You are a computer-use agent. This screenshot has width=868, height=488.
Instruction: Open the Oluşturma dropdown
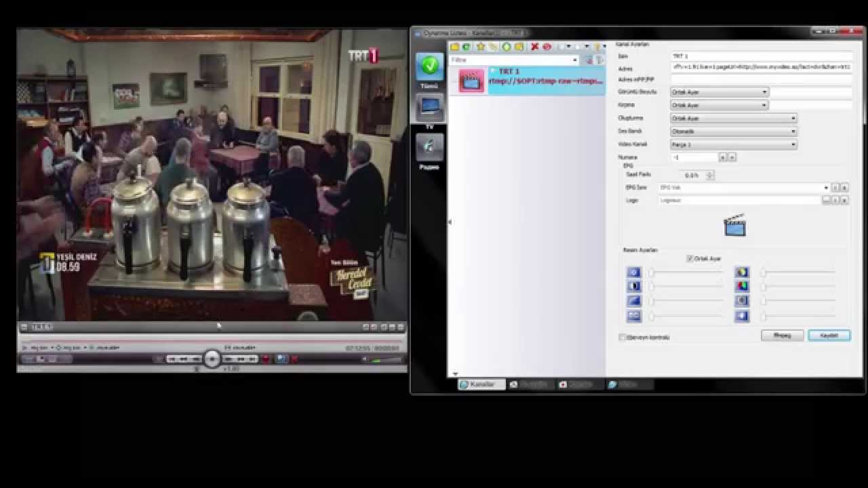tap(734, 118)
